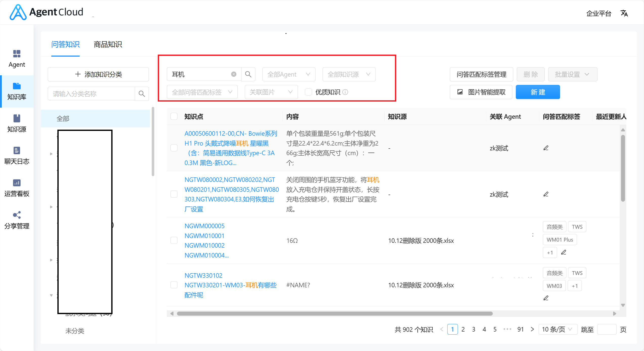644x351 pixels.
Task: Check the NGTW330102 row checkbox
Action: (x=174, y=285)
